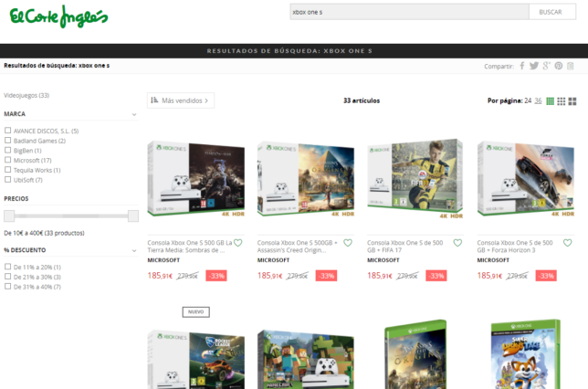Image resolution: width=588 pixels, height=389 pixels.
Task: Collapse the % DESCUENTO filter section
Action: point(134,250)
